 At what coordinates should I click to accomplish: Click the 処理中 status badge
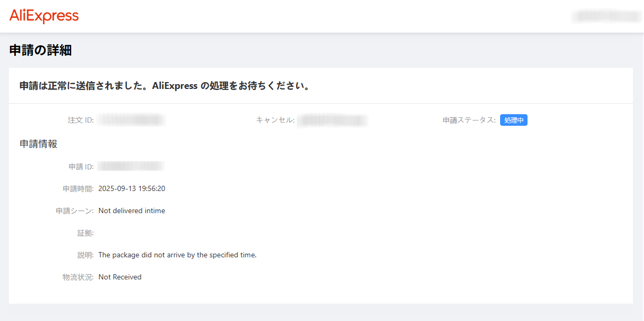click(x=513, y=120)
